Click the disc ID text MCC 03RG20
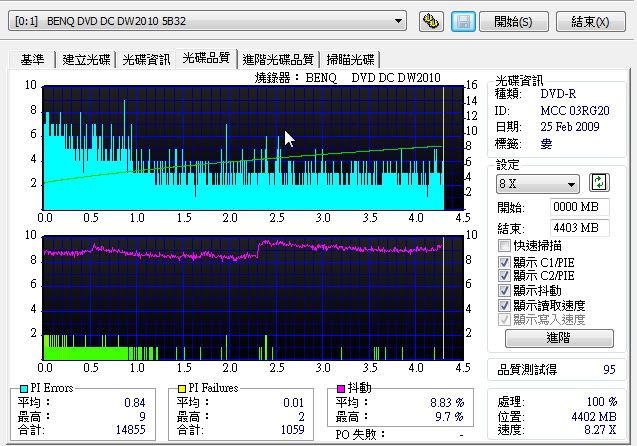The width and height of the screenshot is (637, 446). click(x=575, y=110)
